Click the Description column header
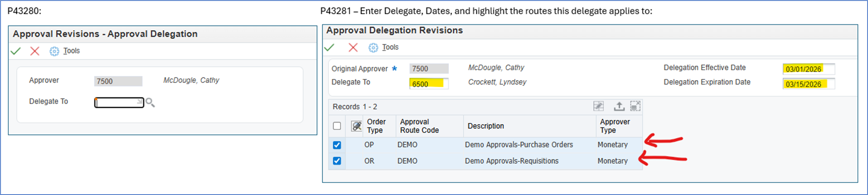The height and width of the screenshot is (195, 868). pos(486,126)
